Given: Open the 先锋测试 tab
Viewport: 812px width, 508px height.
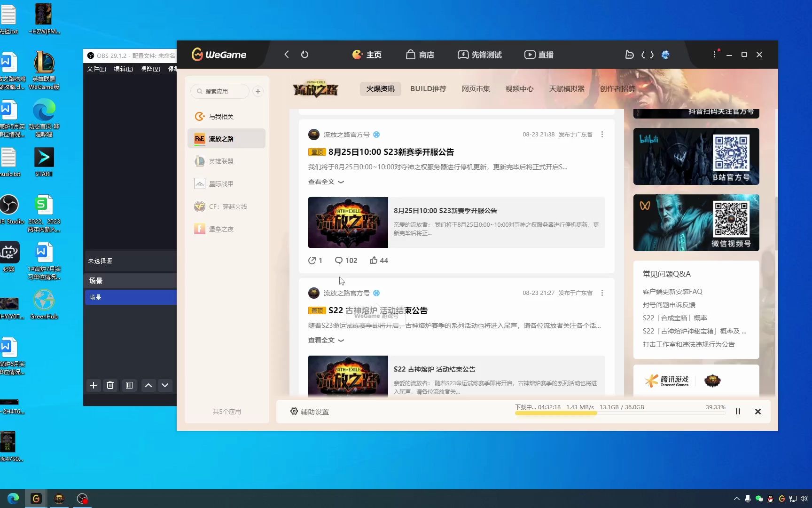Looking at the screenshot, I should point(480,55).
